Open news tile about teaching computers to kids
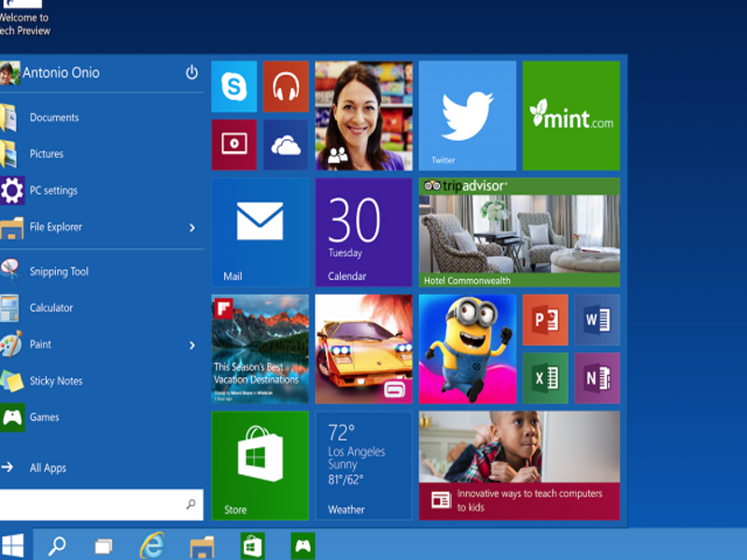 (519, 466)
